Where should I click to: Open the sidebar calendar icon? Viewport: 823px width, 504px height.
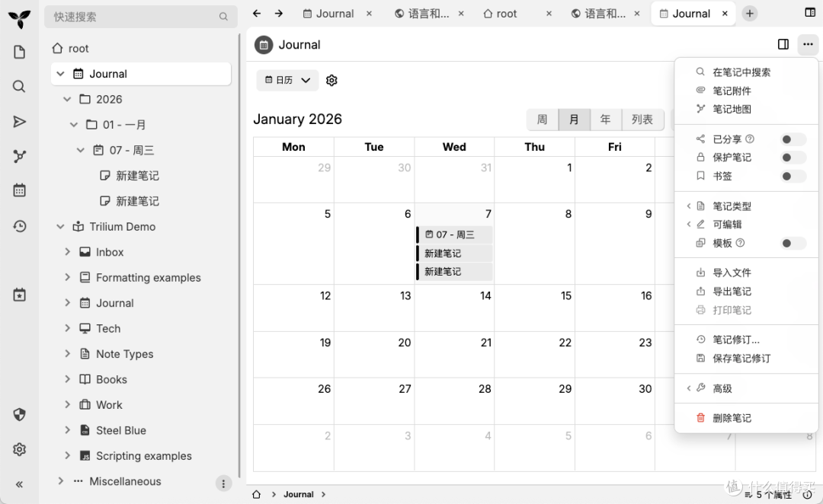[19, 190]
